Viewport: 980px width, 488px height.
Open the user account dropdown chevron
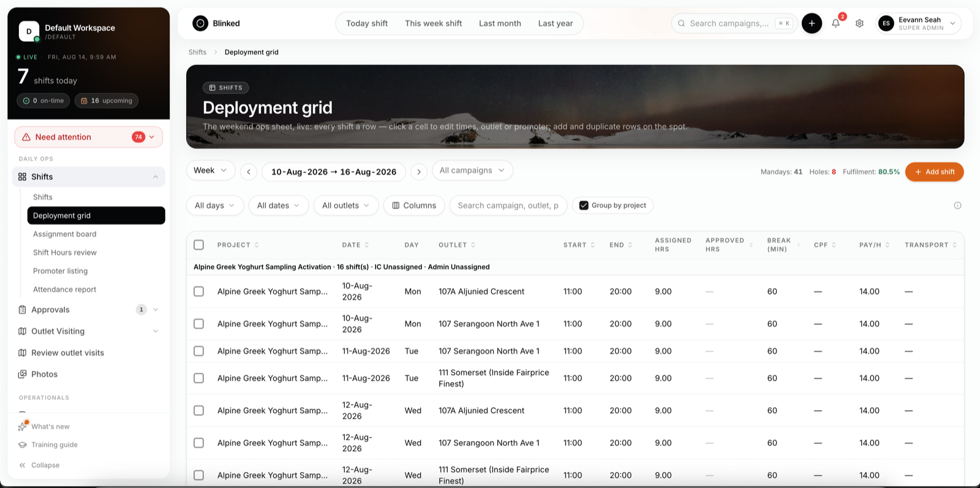coord(952,23)
